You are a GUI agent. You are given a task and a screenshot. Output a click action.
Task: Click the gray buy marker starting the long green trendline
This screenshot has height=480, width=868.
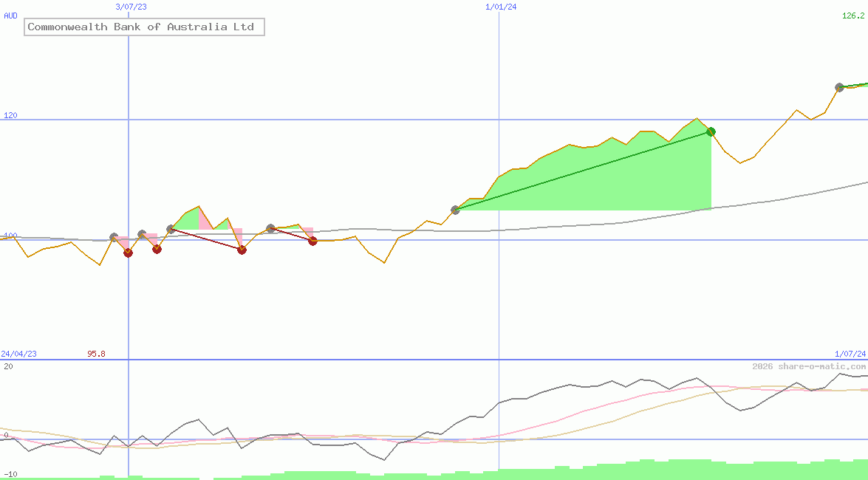click(455, 210)
